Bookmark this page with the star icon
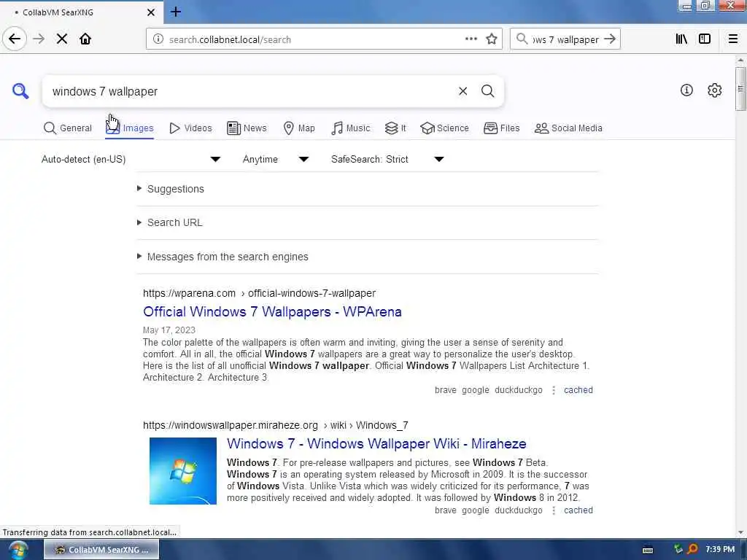The image size is (747, 560). 492,39
